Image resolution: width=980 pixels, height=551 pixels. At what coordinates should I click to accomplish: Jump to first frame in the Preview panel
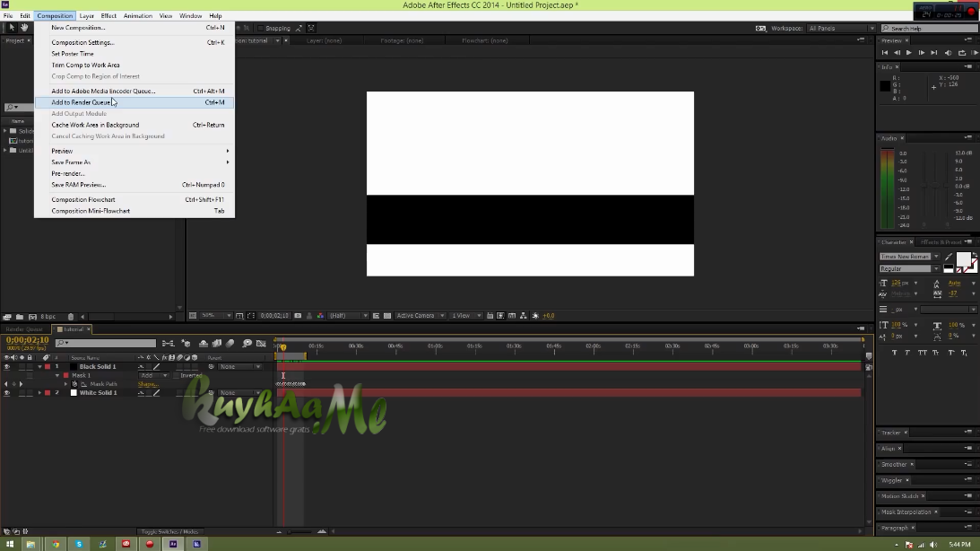click(x=884, y=53)
